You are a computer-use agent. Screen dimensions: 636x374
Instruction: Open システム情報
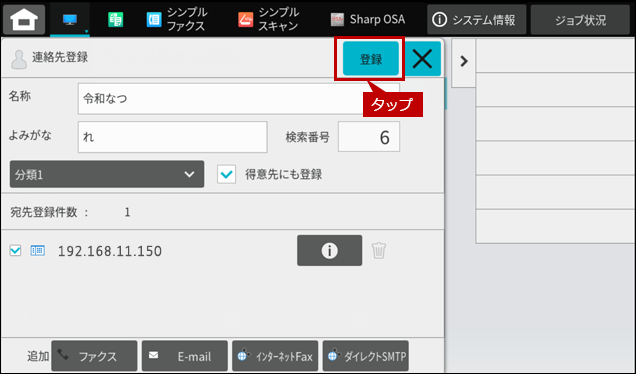coord(477,19)
